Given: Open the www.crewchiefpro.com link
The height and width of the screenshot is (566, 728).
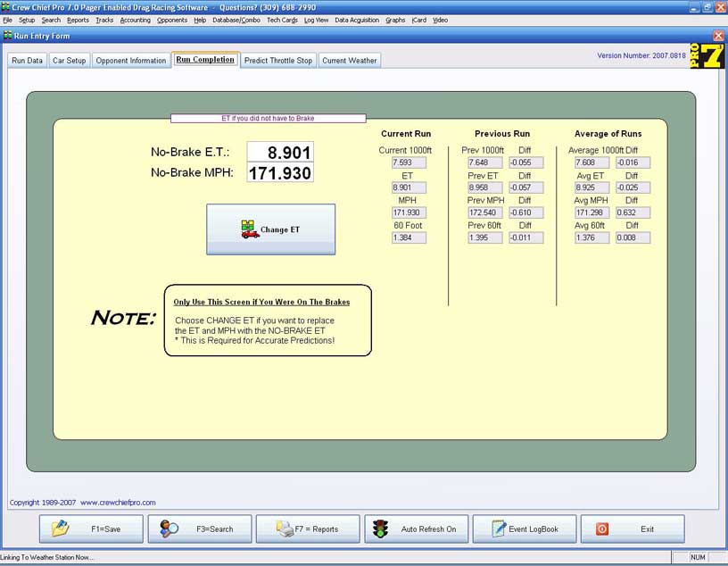Looking at the screenshot, I should coord(118,503).
